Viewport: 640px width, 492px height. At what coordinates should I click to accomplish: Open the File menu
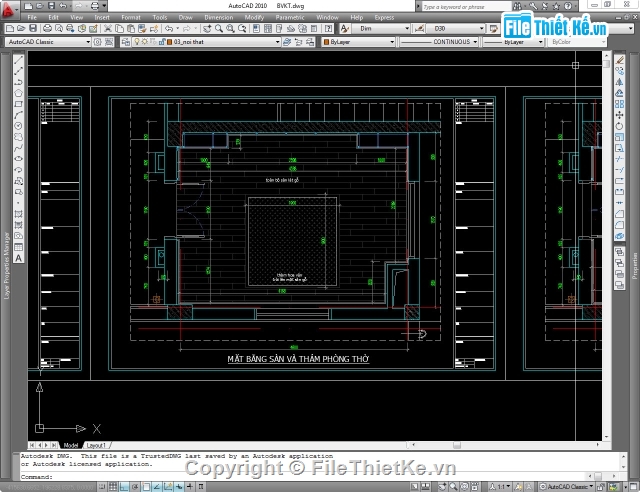(32, 18)
